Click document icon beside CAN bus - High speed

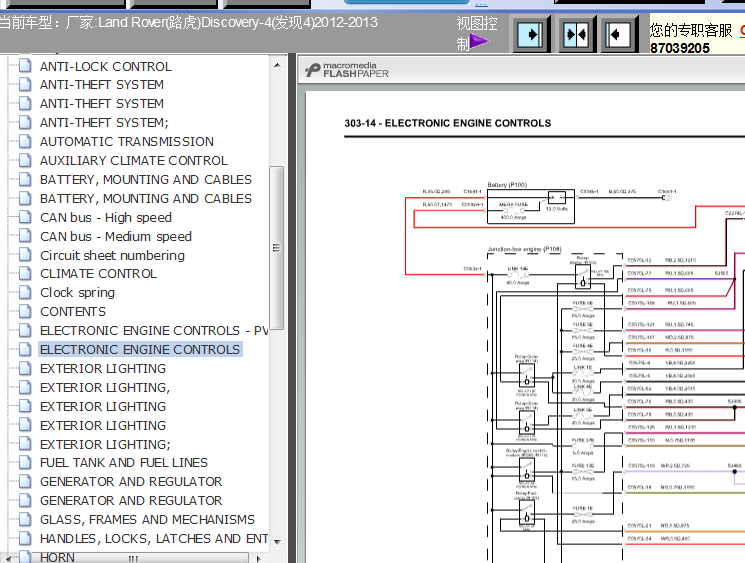point(25,217)
